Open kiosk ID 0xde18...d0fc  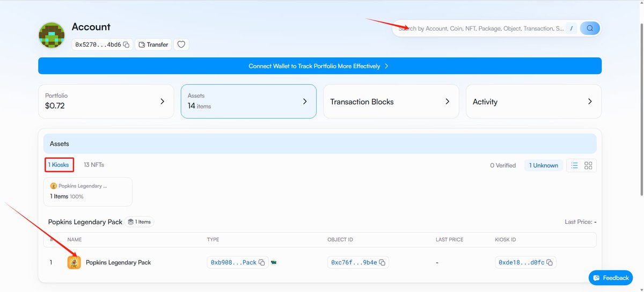point(522,262)
